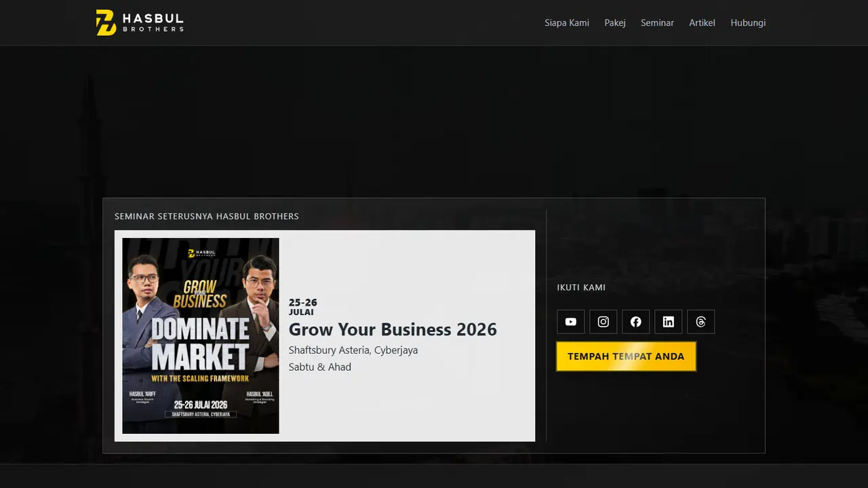Click the Hasbul Brothers logo
868x488 pixels.
pos(140,22)
